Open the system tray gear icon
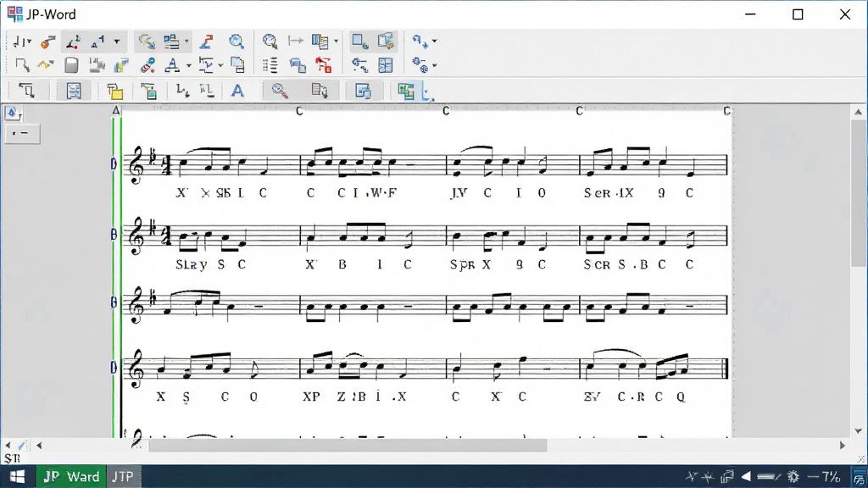Image resolution: width=868 pixels, height=488 pixels. click(793, 476)
